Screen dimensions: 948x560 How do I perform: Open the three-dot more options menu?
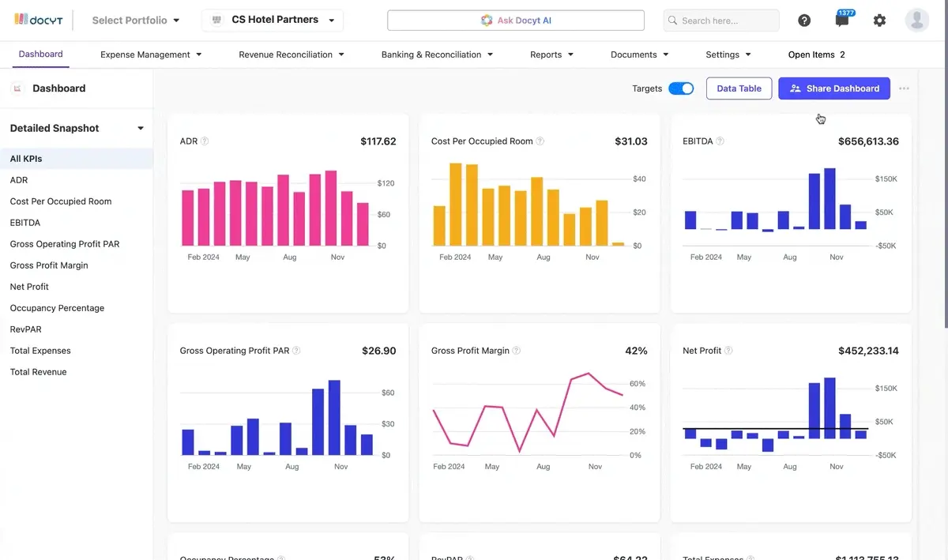tap(904, 88)
